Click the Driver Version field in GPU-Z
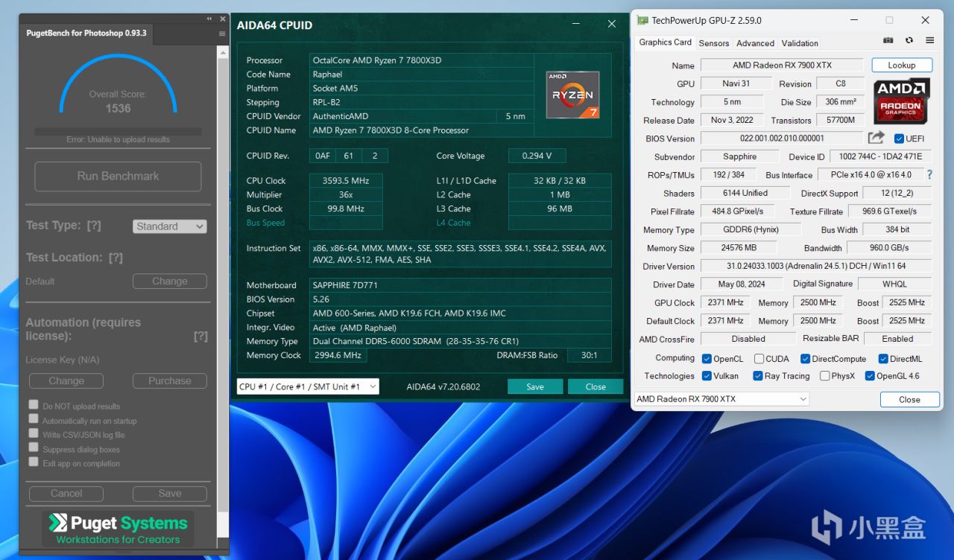This screenshot has height=560, width=954. (x=816, y=267)
